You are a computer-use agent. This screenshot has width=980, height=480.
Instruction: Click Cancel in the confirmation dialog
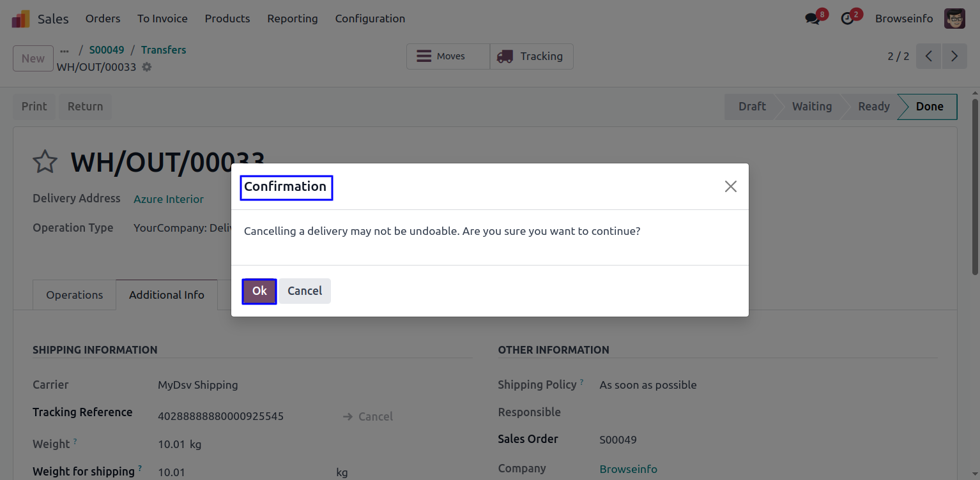click(x=305, y=291)
